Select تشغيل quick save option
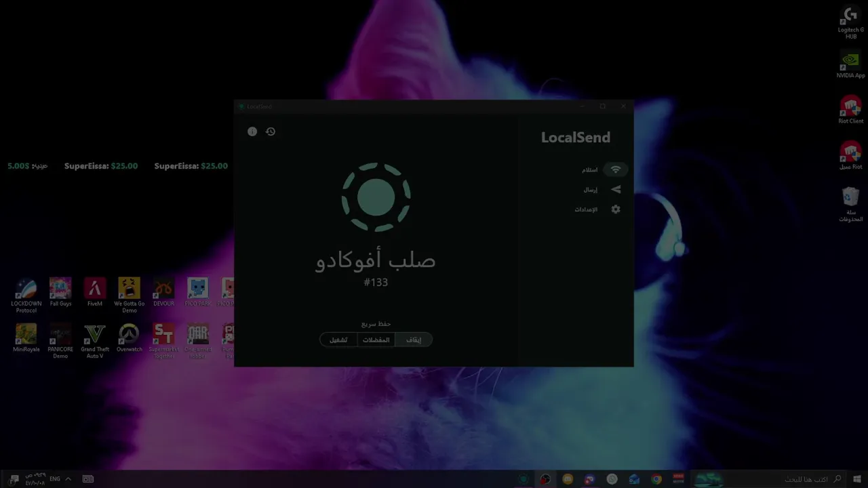 [338, 340]
